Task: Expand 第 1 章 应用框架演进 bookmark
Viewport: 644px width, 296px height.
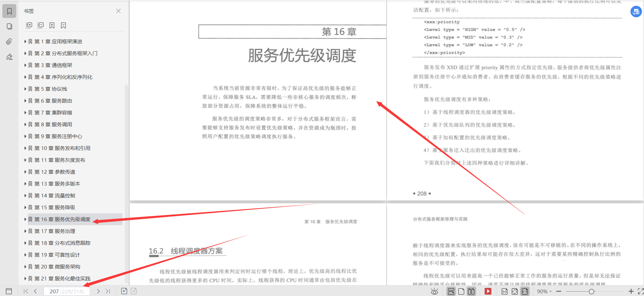Action: click(25, 41)
